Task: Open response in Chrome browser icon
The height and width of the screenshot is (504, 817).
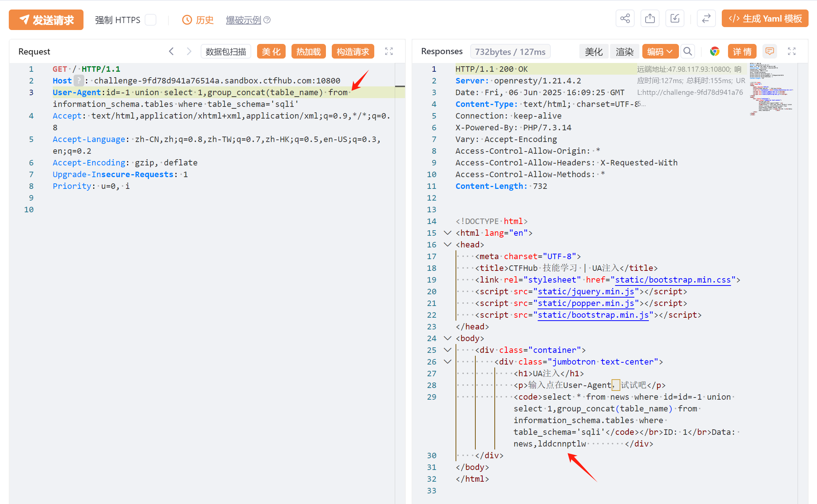Action: [x=714, y=52]
